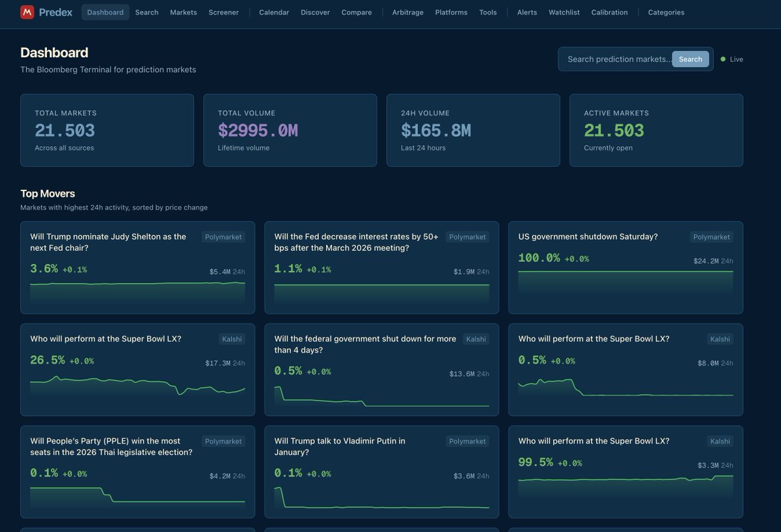Open the Calibration nav item
Screen dimensions: 781x532
click(610, 12)
